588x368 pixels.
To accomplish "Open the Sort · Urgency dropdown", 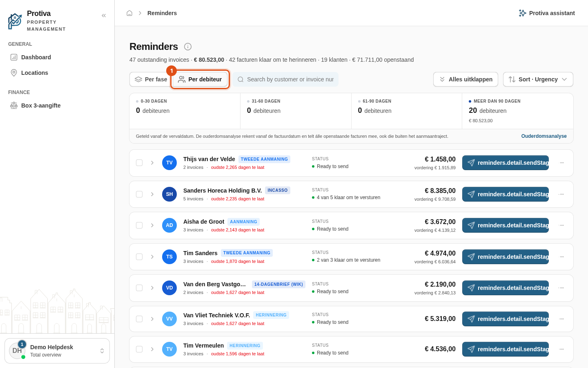I will click(x=538, y=79).
